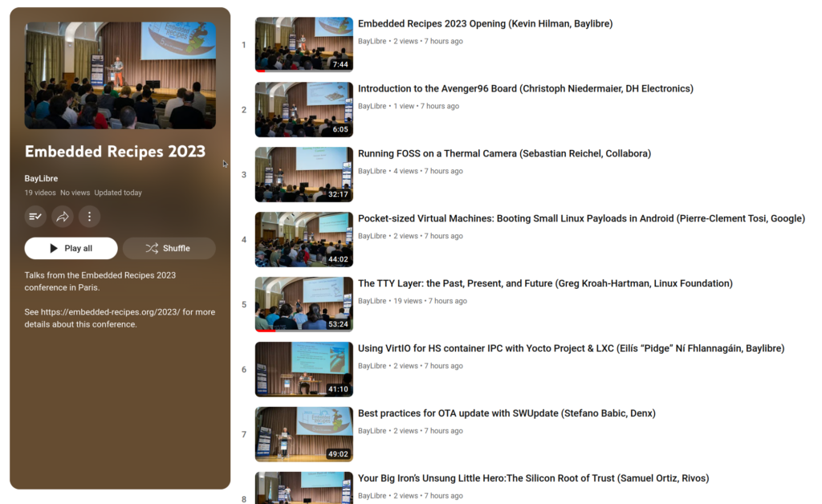Click the 'Updated today' text
The width and height of the screenshot is (822, 504).
118,193
